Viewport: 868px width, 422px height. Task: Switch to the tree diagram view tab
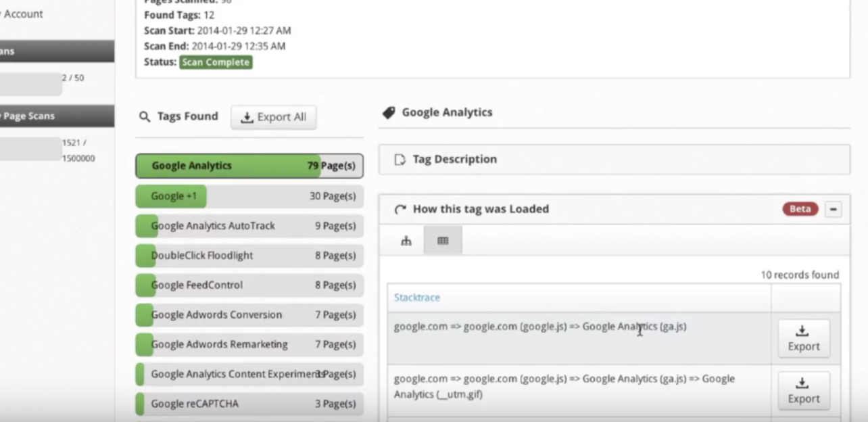coord(406,241)
